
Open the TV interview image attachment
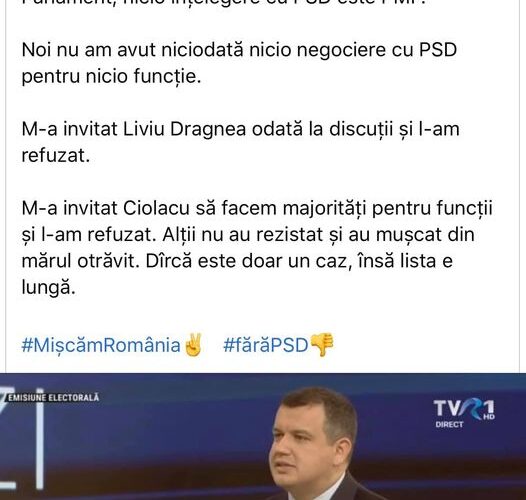pos(263,437)
